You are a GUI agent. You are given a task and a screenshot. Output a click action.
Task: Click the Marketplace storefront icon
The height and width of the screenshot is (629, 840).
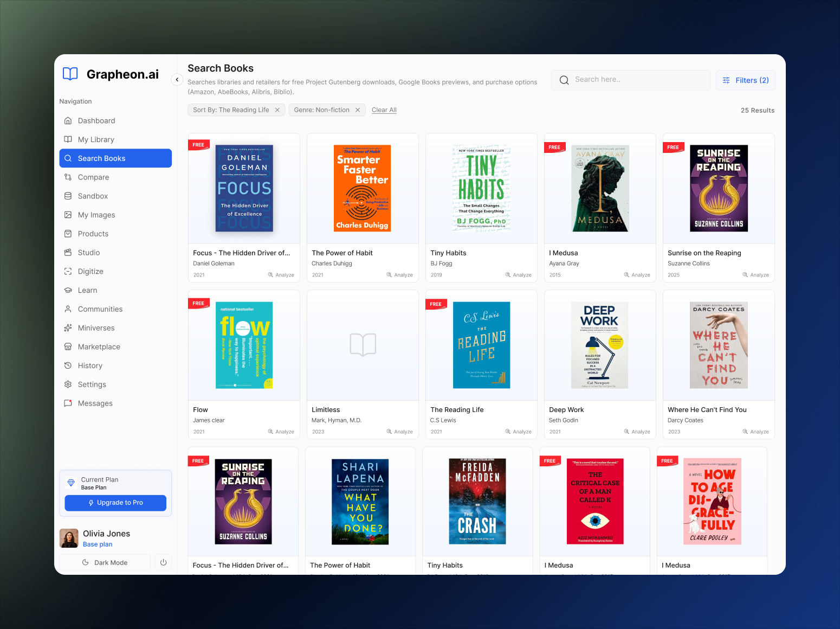pyautogui.click(x=68, y=346)
